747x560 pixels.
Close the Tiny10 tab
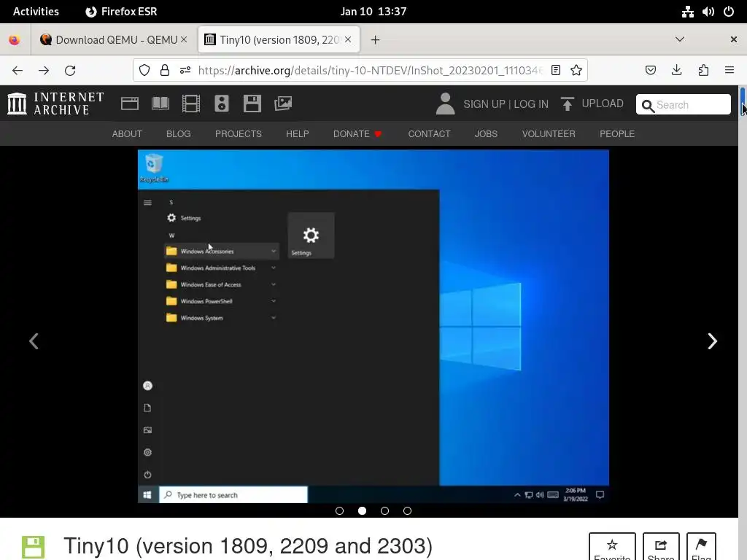(x=348, y=39)
